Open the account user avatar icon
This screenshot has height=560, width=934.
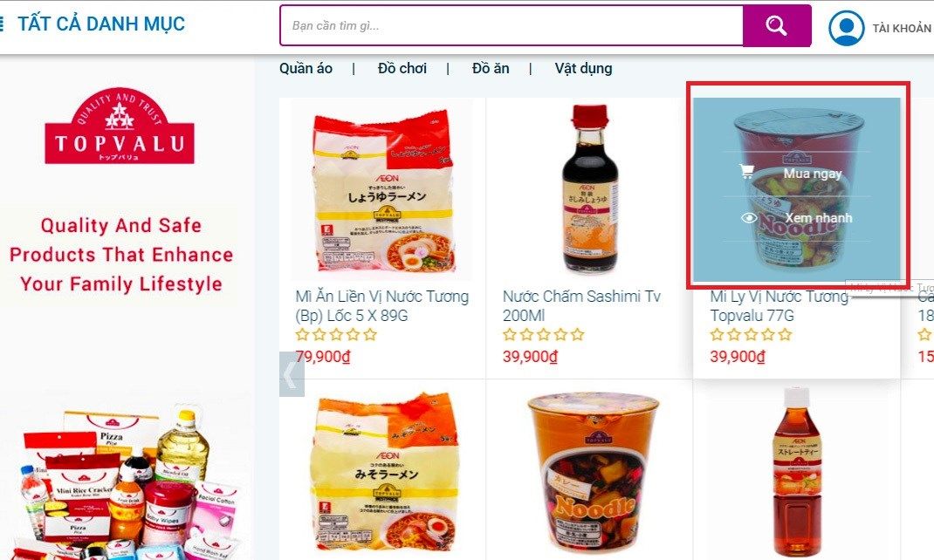point(846,28)
